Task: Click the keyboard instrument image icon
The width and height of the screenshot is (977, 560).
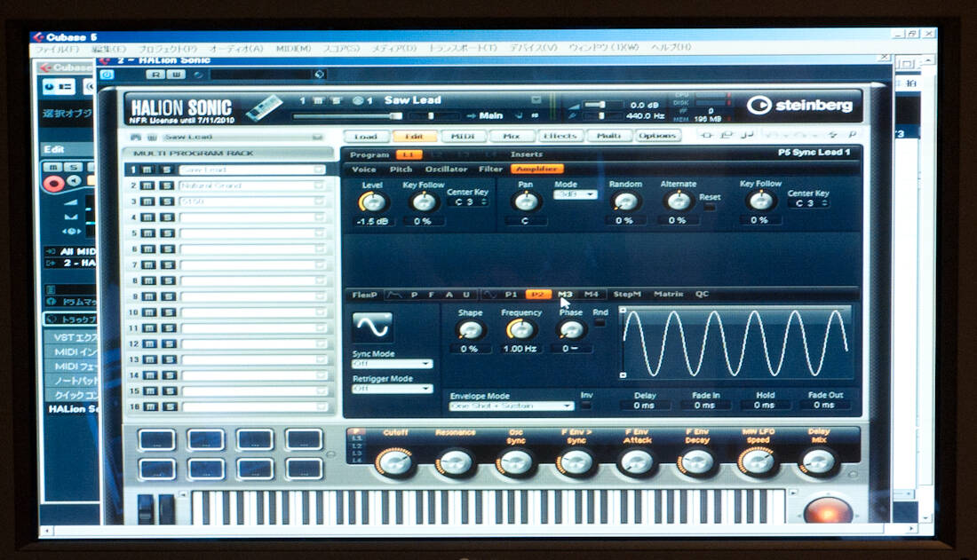Action: pos(264,107)
